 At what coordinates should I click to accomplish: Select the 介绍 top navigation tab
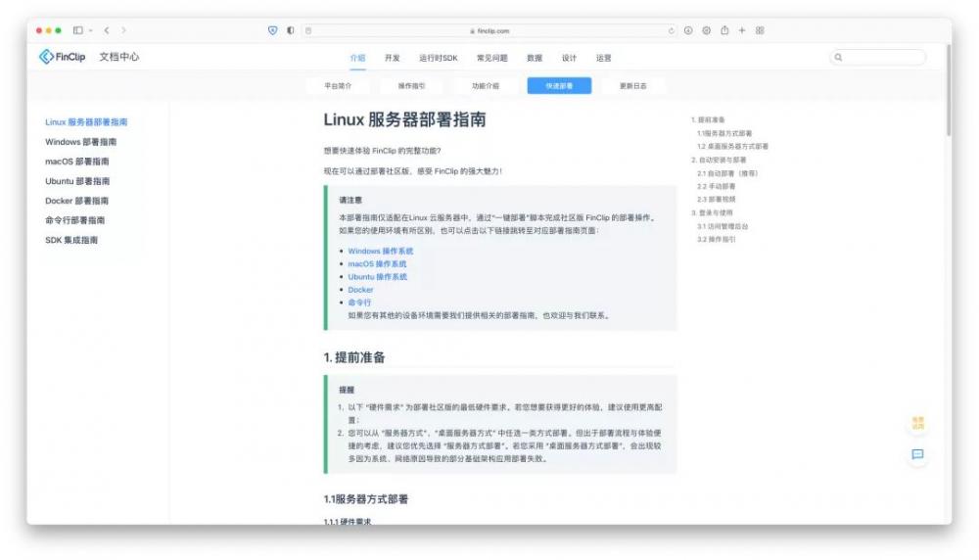[357, 58]
